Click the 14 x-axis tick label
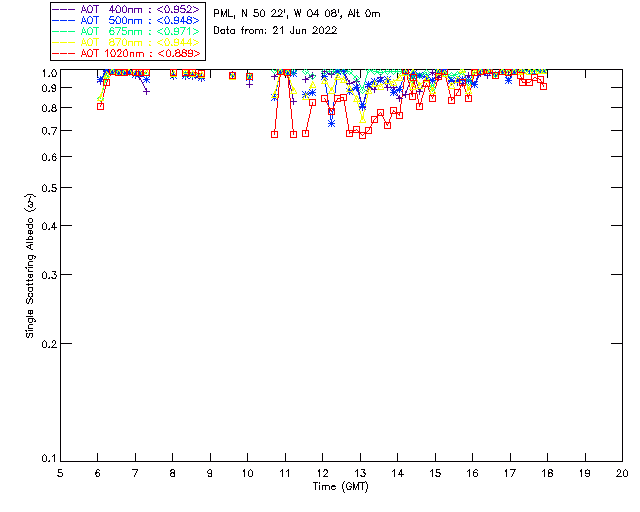640x512 pixels. click(x=398, y=473)
